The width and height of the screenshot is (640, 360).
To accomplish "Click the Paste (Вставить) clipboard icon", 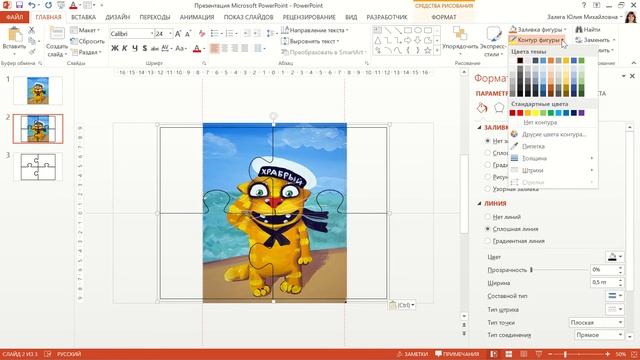I will [x=15, y=34].
